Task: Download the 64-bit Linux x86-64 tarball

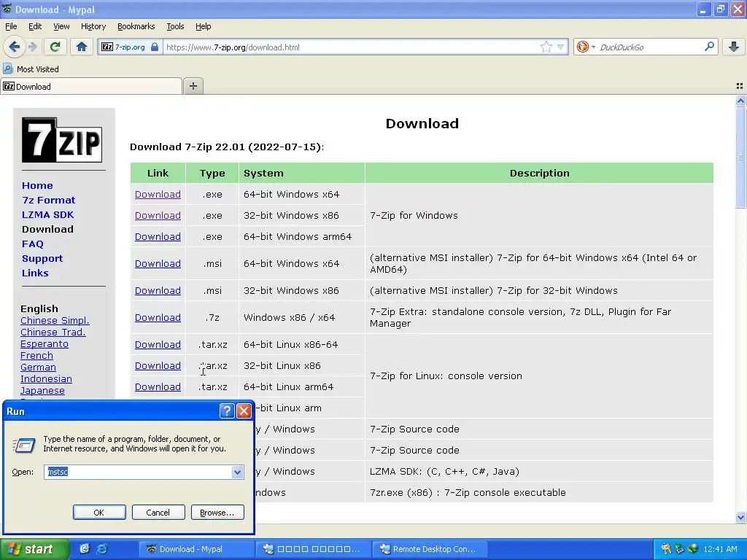Action: coord(158,344)
